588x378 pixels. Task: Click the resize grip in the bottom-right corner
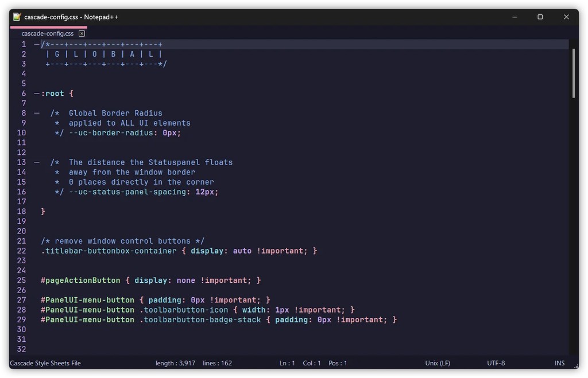pos(577,366)
